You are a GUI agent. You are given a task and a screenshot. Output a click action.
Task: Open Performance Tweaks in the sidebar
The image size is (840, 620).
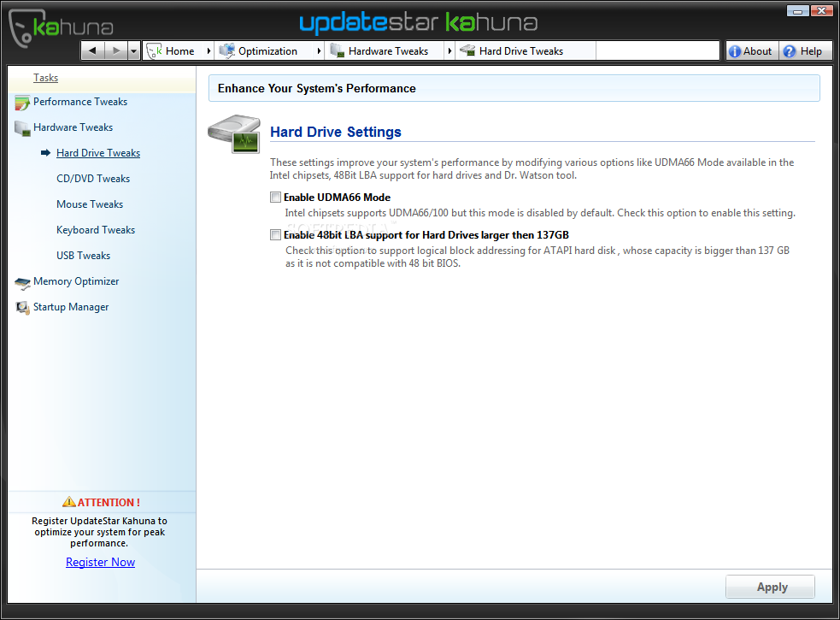point(80,102)
